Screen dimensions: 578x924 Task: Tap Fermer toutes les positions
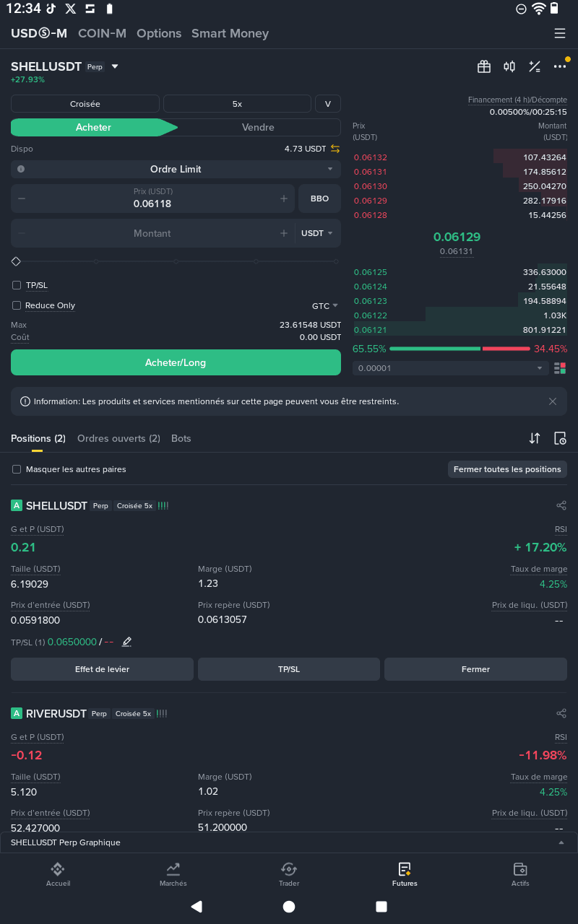(507, 469)
